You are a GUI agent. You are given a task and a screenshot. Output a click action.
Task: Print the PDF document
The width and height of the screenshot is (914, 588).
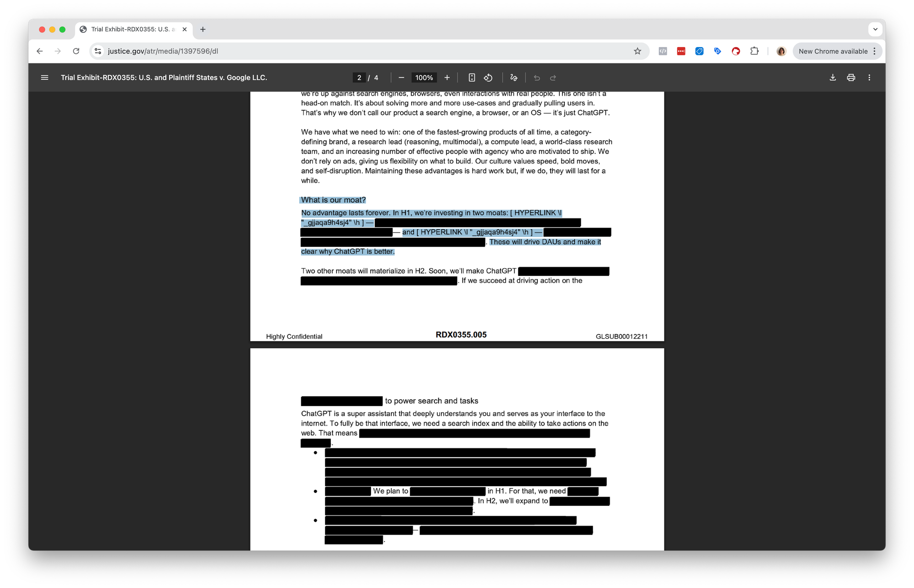851,78
